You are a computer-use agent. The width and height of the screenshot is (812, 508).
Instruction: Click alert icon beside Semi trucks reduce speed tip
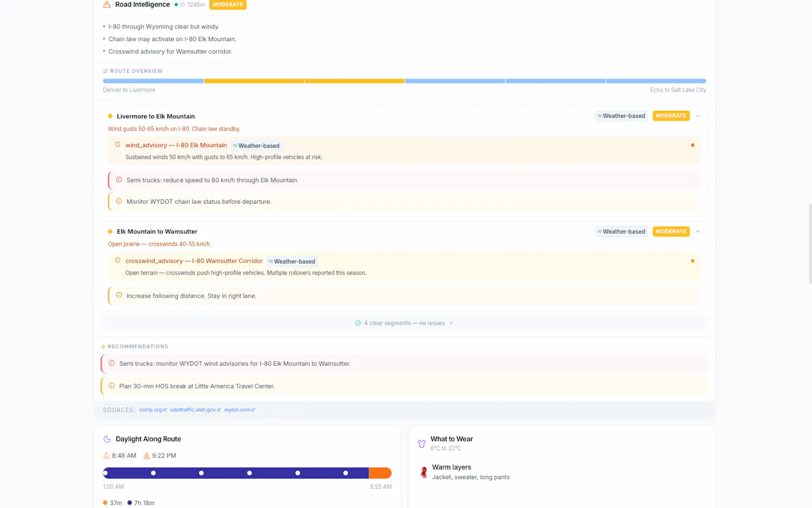pyautogui.click(x=119, y=180)
